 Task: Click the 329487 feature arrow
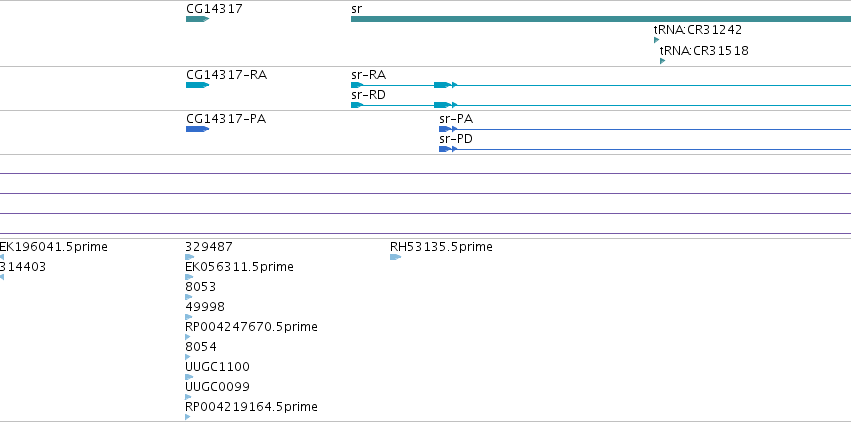tap(189, 257)
